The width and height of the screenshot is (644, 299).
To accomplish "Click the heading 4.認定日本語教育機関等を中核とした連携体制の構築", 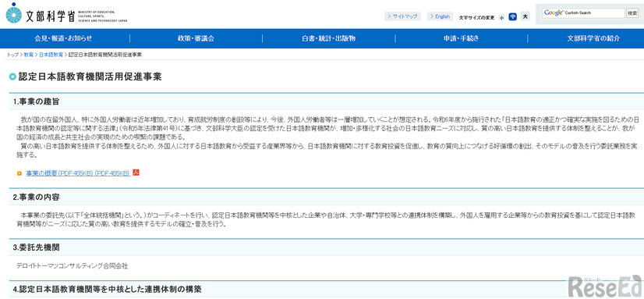I will coord(107,290).
